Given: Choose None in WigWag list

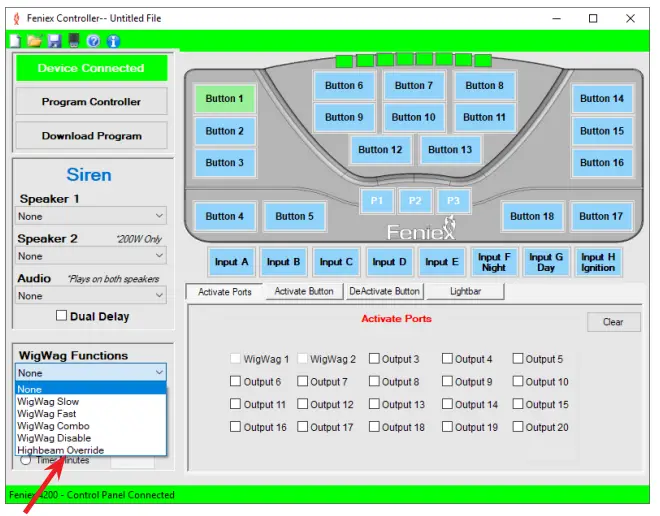Looking at the screenshot, I should click(91, 389).
